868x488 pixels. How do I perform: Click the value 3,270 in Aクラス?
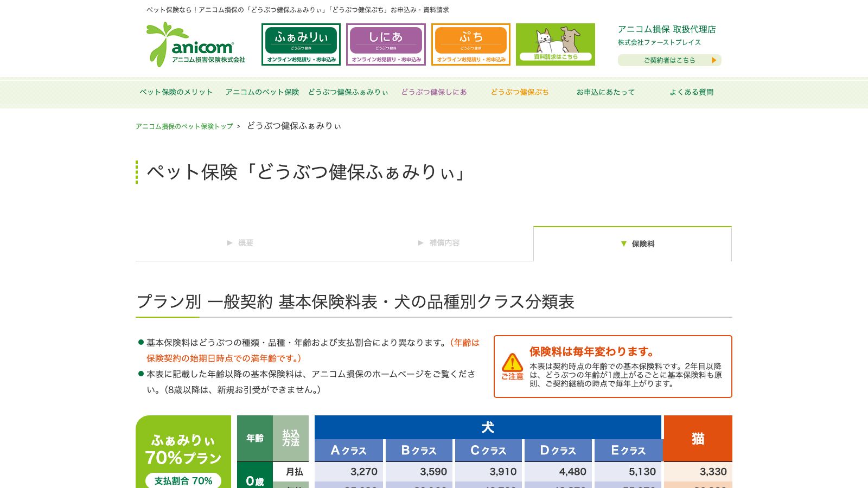point(363,472)
